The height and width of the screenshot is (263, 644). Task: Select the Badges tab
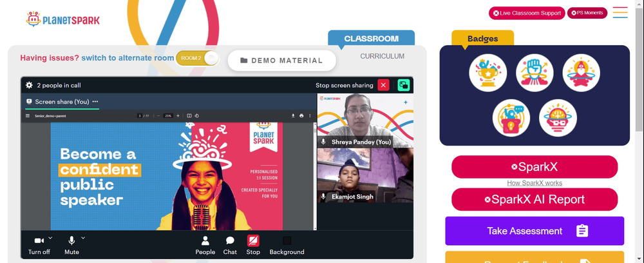click(x=482, y=39)
